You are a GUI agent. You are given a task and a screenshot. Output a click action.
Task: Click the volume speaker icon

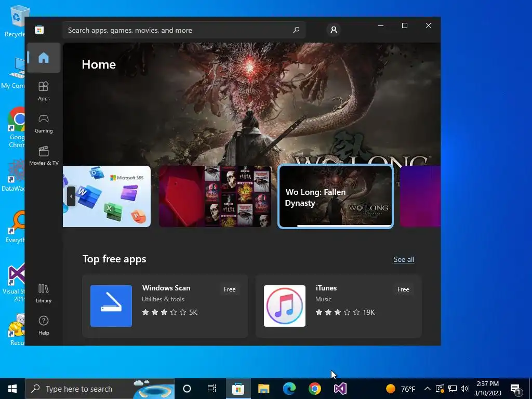(x=464, y=389)
